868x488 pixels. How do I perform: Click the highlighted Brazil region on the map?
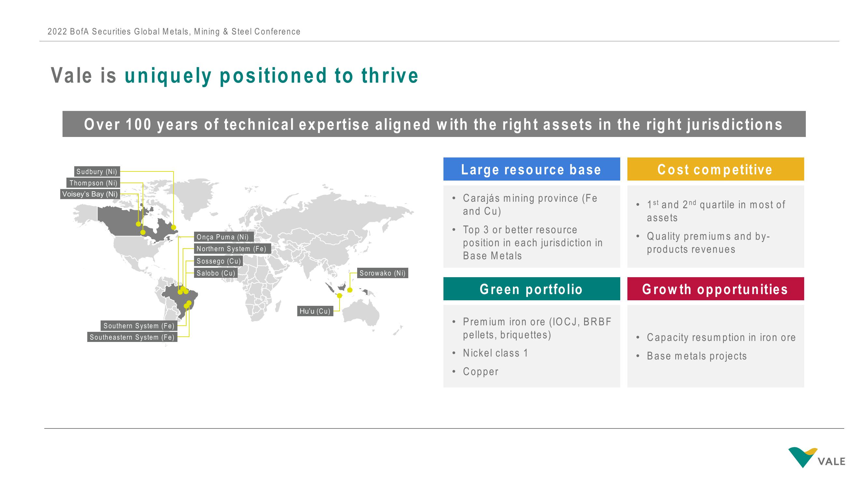[177, 300]
